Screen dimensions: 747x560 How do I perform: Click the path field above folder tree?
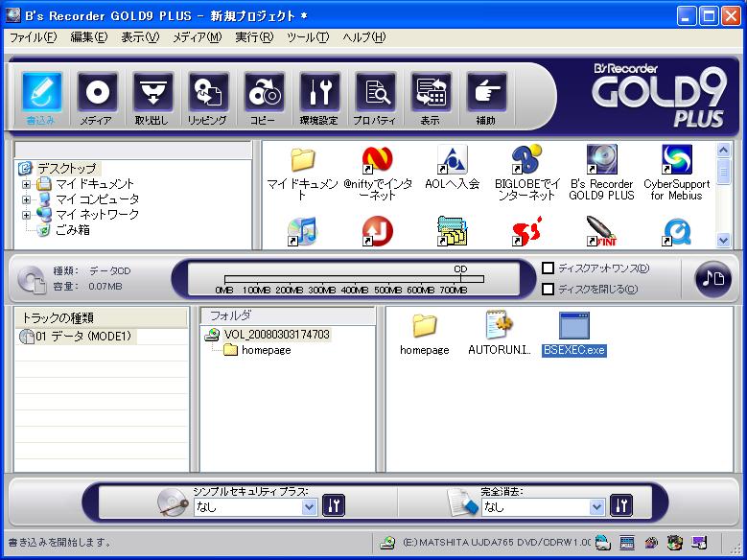(133, 151)
